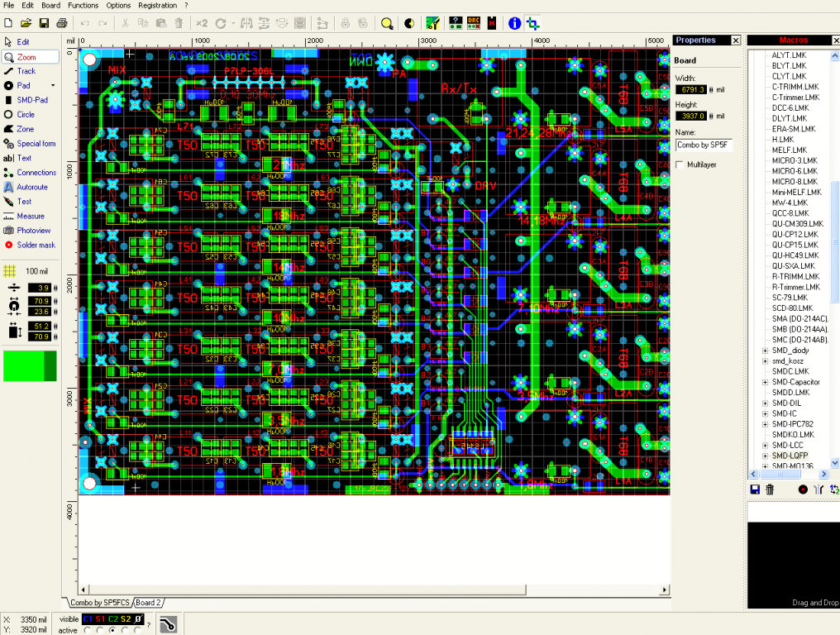Select the SMD-Pad tool
Viewport: 840px width, 635px height.
coord(31,100)
